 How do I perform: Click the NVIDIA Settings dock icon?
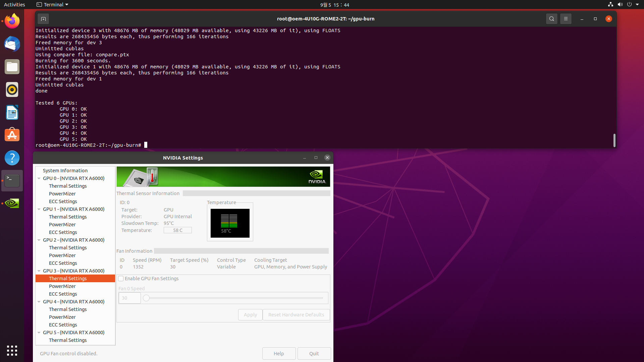(x=12, y=203)
